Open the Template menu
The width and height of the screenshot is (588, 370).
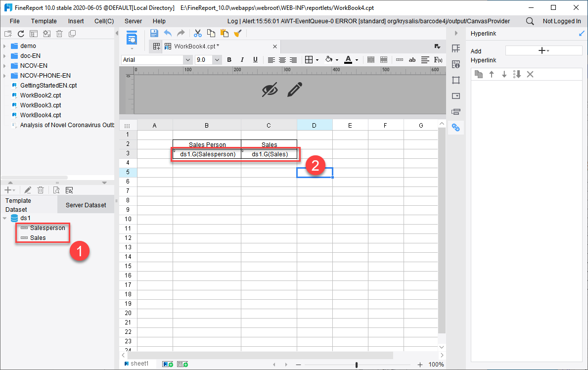click(x=44, y=21)
